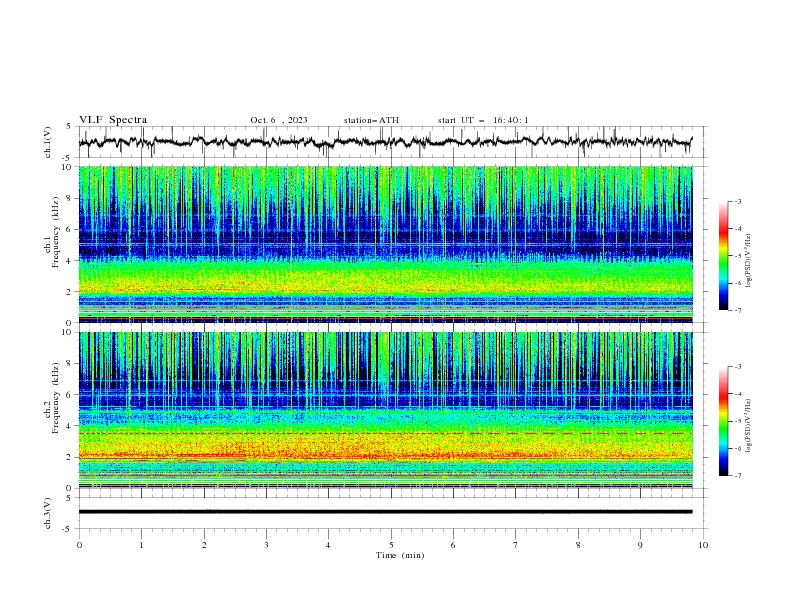Click time axis tick label "6"

[453, 545]
